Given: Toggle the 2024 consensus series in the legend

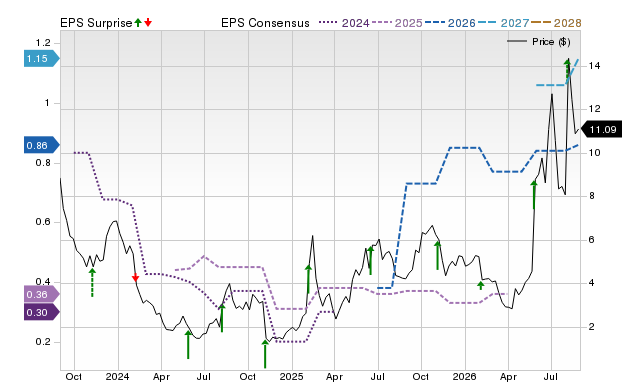Looking at the screenshot, I should click(x=344, y=23).
